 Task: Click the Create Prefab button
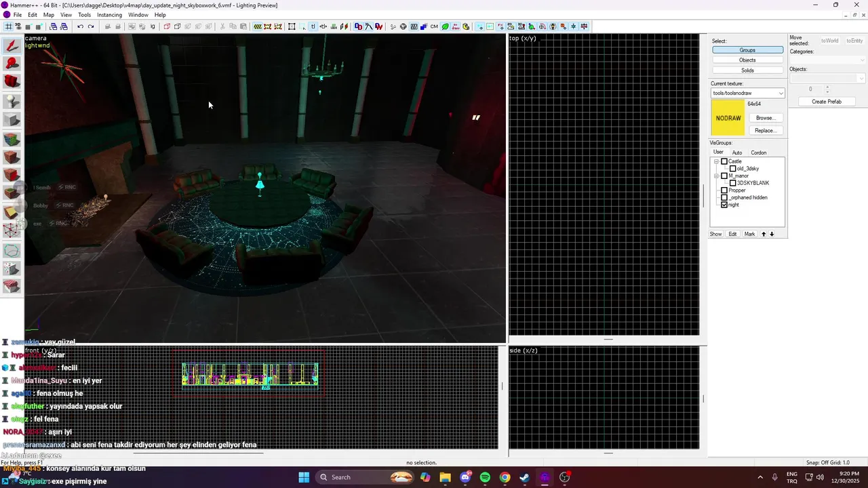coord(826,102)
